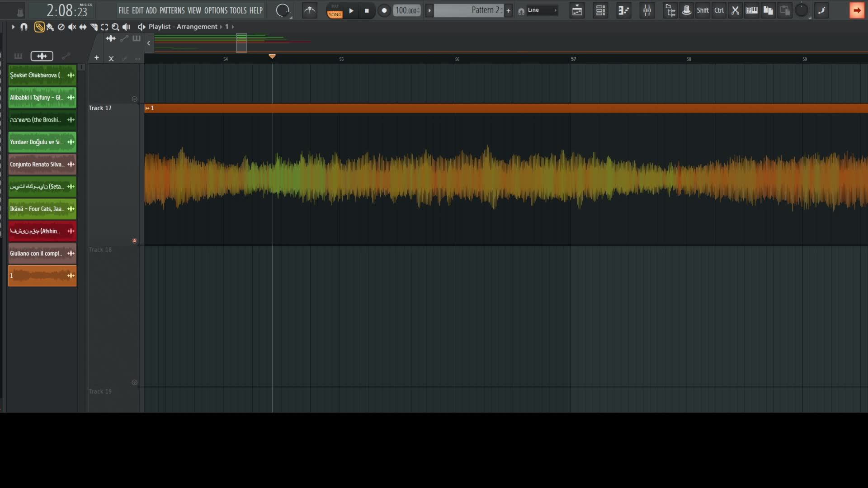Click Playlist - Arrangement breadcrumb
The height and width of the screenshot is (488, 868).
point(183,27)
